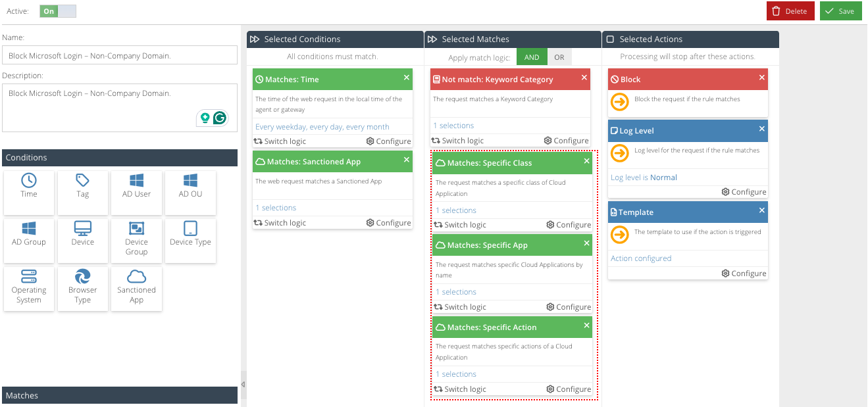The image size is (868, 407).
Task: Configure the Template action
Action: click(x=744, y=274)
